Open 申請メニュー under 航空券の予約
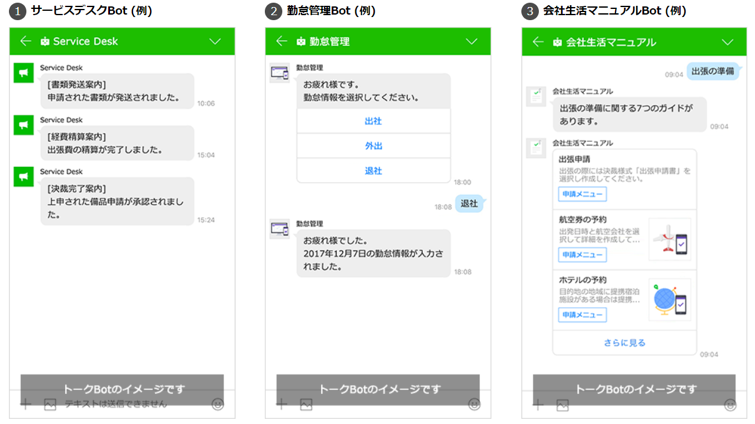 (x=582, y=255)
